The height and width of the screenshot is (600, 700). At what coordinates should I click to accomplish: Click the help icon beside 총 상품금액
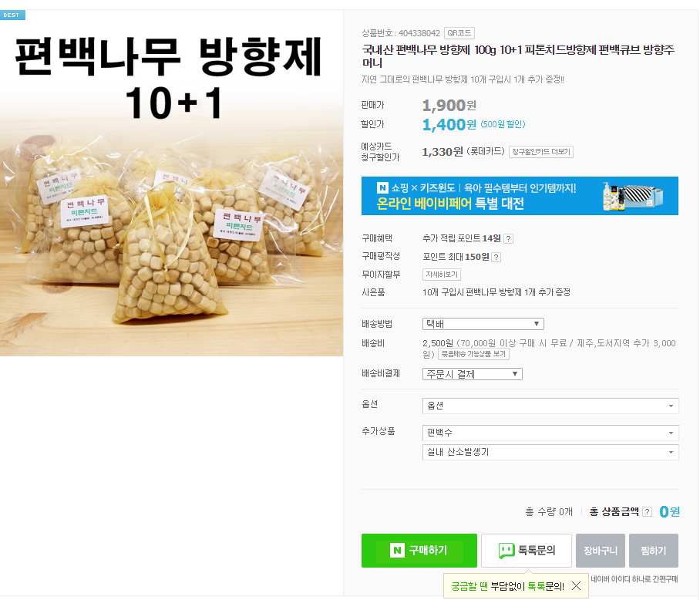coord(647,512)
